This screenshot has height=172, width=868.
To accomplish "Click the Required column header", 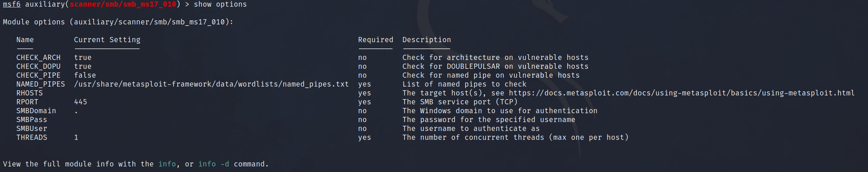I will pos(375,40).
